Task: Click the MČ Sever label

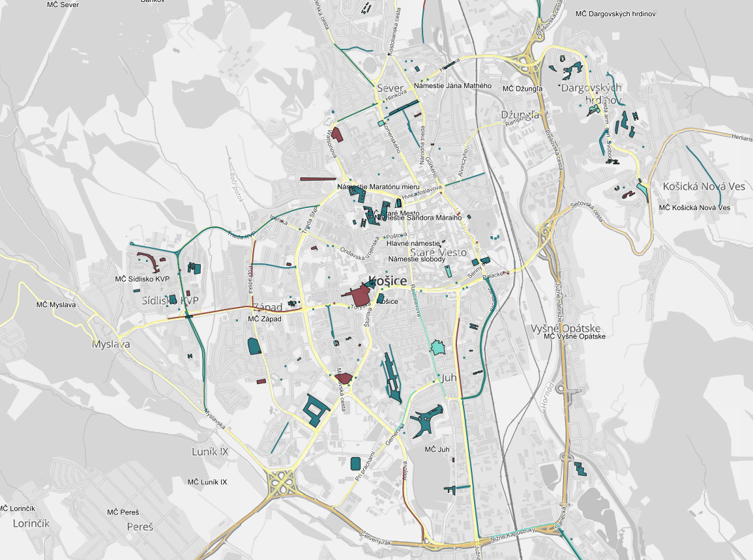Action: 63,5
